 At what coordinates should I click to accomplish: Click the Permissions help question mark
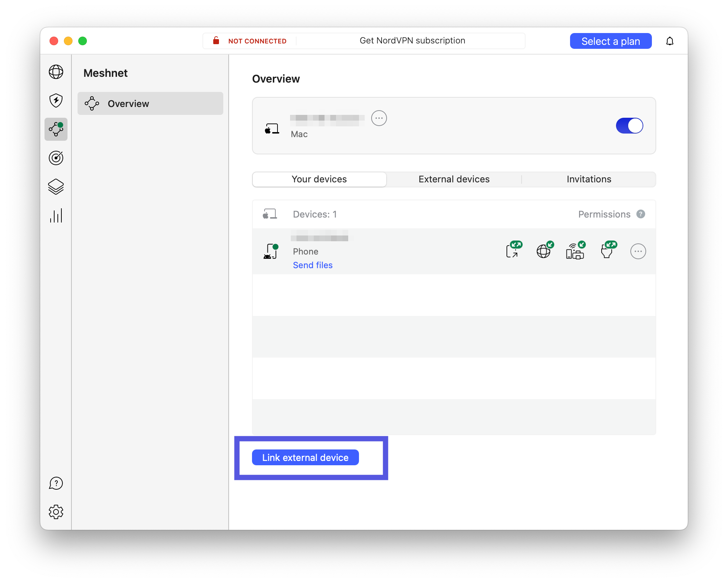click(641, 214)
